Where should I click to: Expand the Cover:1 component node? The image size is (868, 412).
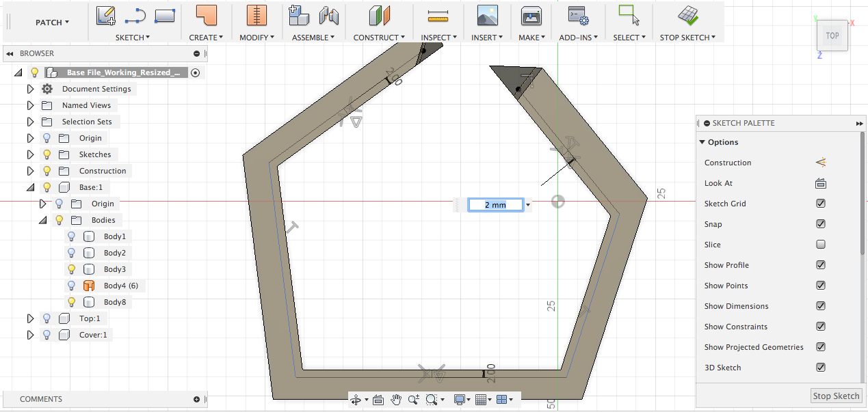pos(30,335)
